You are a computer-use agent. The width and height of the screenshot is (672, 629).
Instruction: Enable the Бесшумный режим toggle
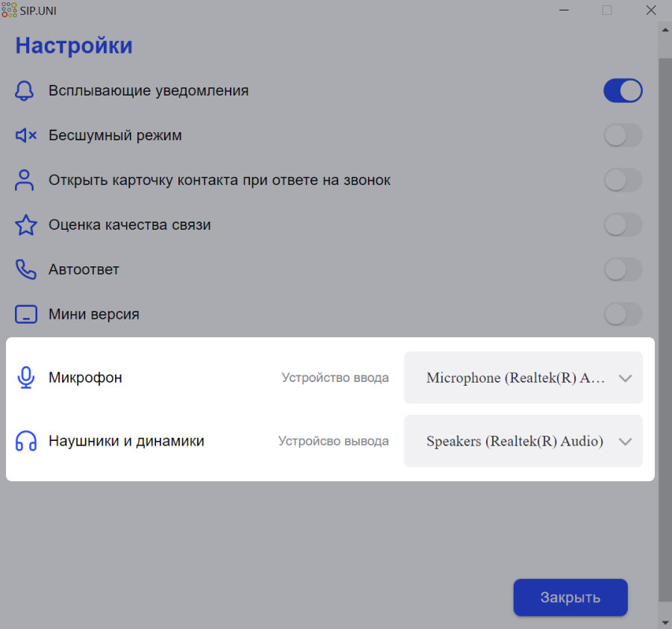(623, 135)
